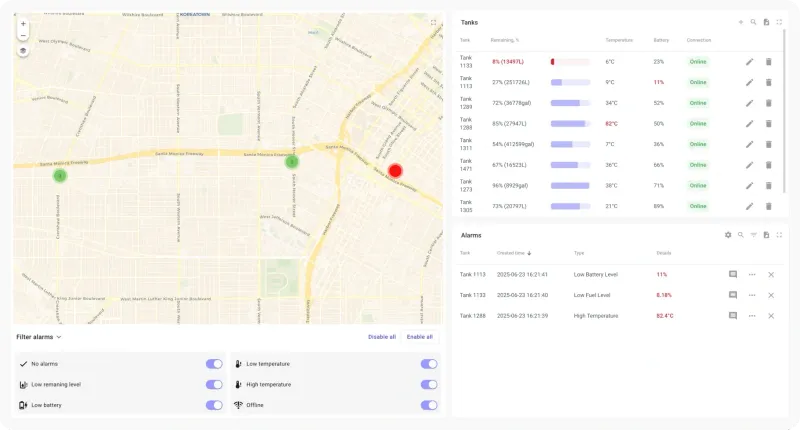The width and height of the screenshot is (800, 430).
Task: Sort Alarms table by Type column
Action: click(579, 253)
